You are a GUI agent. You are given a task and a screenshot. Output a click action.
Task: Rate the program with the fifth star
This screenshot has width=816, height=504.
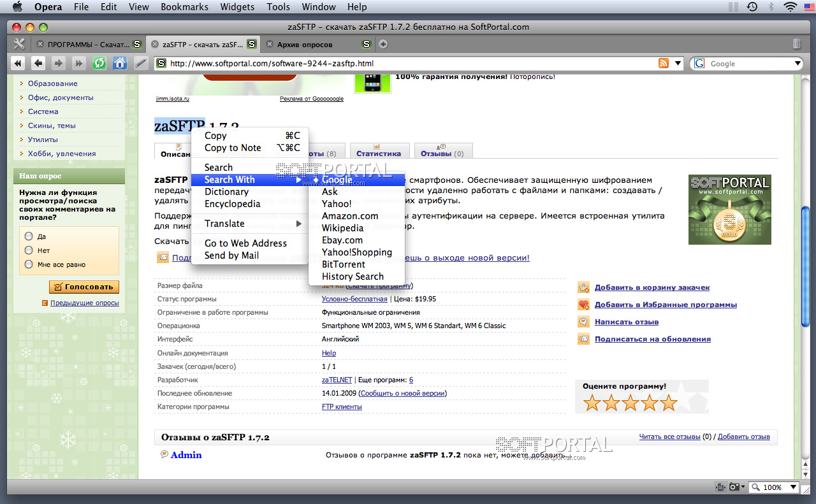click(x=669, y=403)
